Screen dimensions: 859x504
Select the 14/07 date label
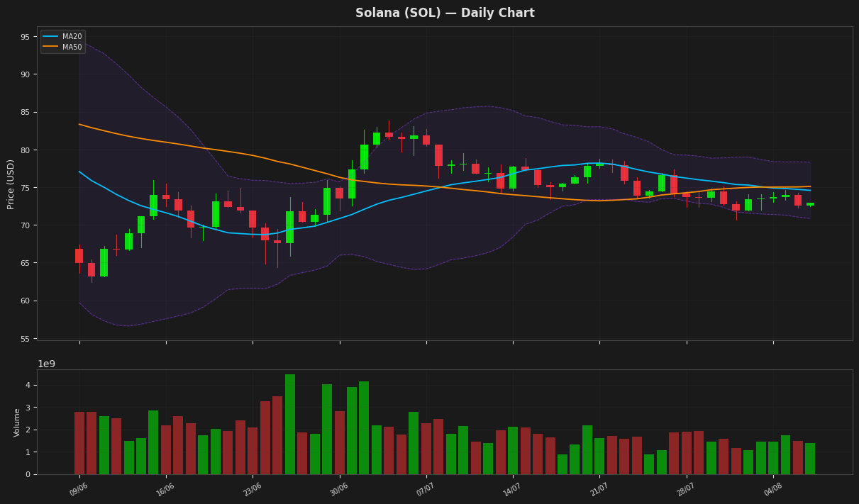[x=511, y=490]
